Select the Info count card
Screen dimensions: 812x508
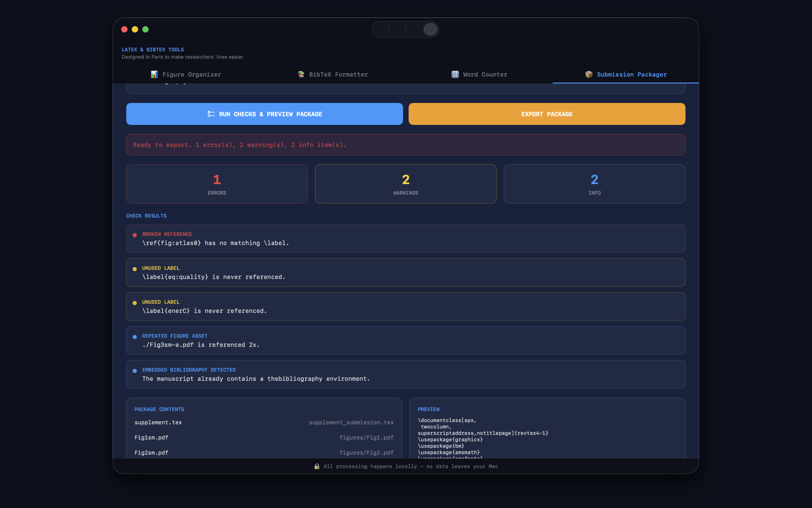(595, 184)
